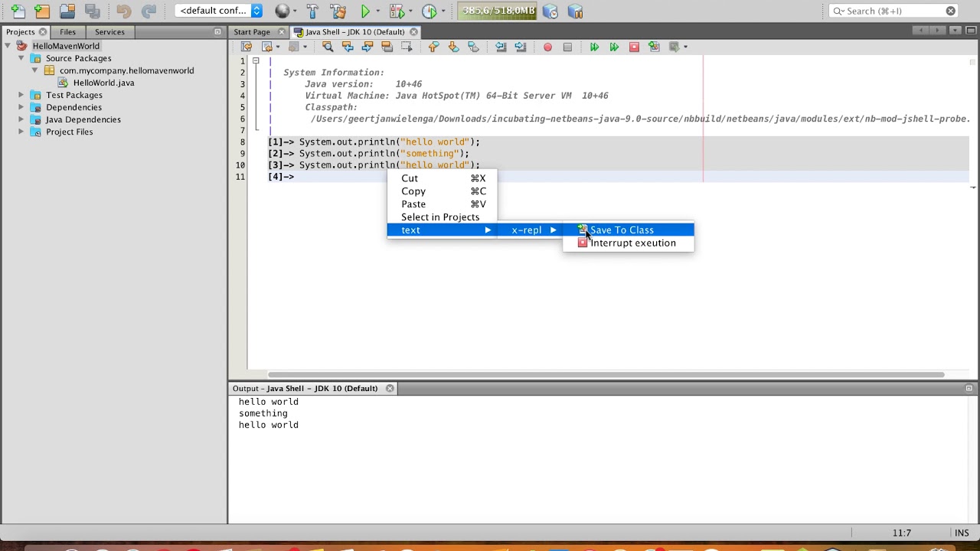Click the Clean and Build icon
This screenshot has height=551, width=980.
338,11
